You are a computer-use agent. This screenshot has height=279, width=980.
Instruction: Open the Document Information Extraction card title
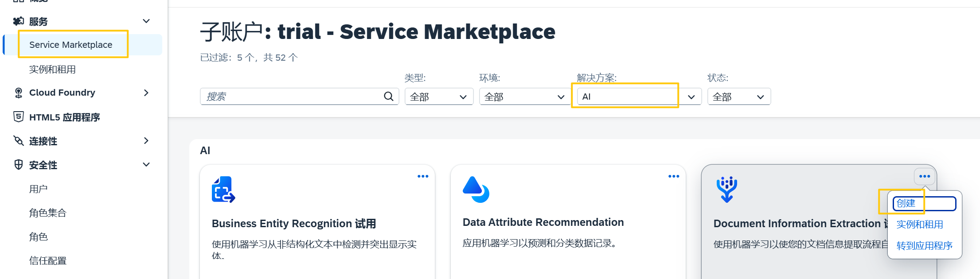click(x=800, y=224)
